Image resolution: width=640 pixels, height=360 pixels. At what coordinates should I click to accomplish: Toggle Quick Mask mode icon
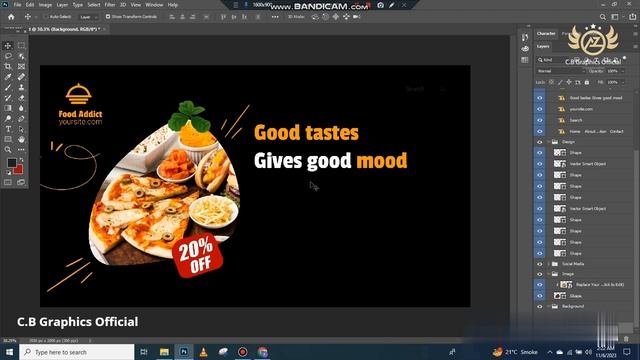coord(8,182)
